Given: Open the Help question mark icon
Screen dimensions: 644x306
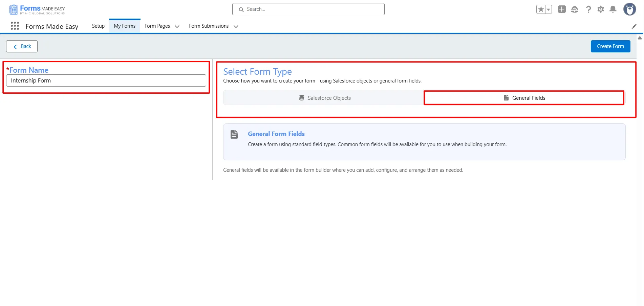Looking at the screenshot, I should point(588,9).
